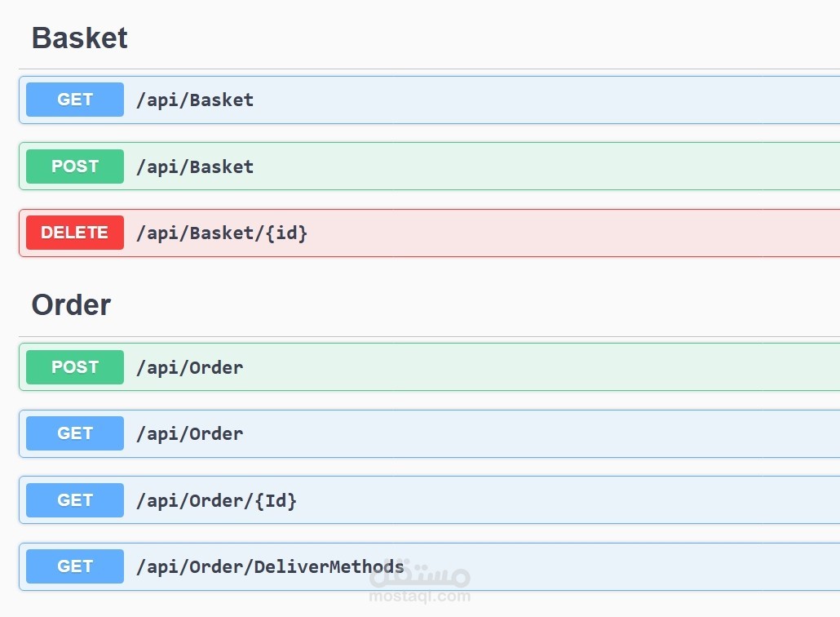Collapse the Basket section header

(x=80, y=38)
